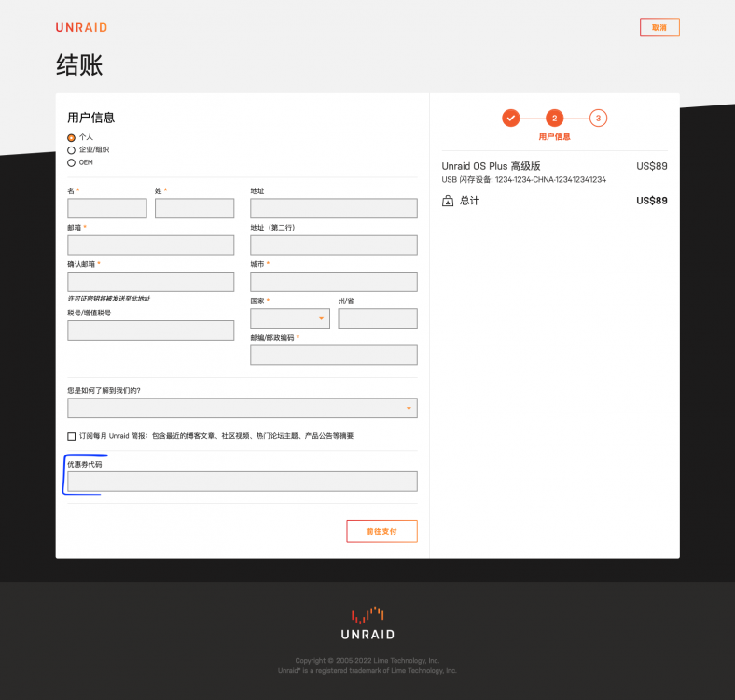Focus the 城市 city field
This screenshot has height=700, width=735.
[333, 282]
